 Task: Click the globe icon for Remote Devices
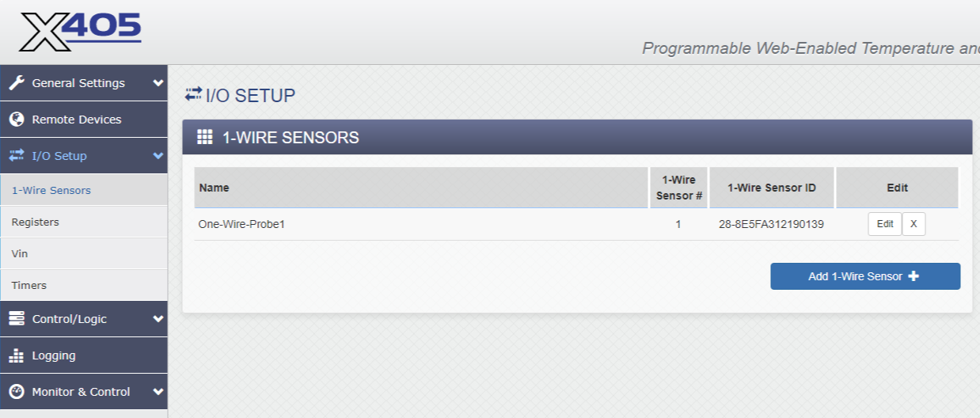(17, 120)
